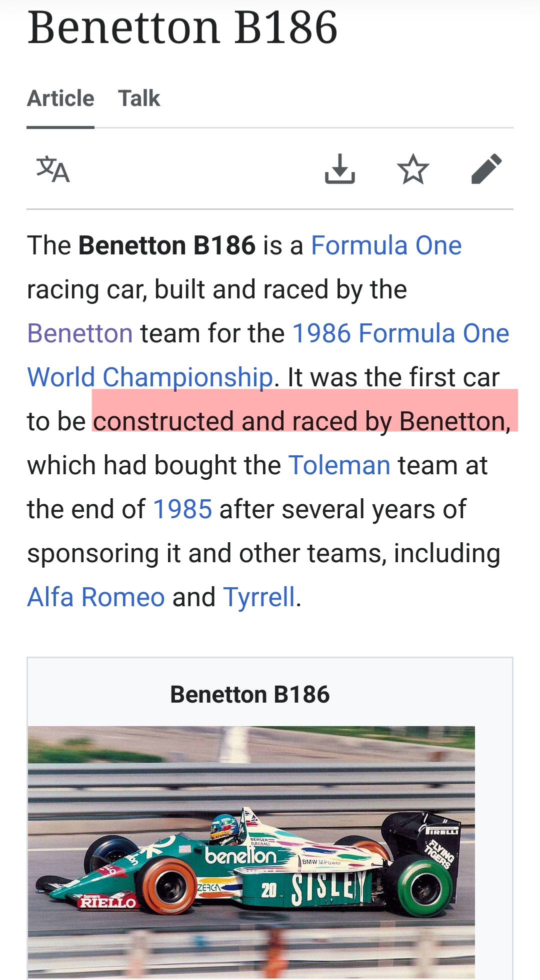Tap the bold Benetton B186 text in intro
The height and width of the screenshot is (980, 540).
(x=167, y=245)
